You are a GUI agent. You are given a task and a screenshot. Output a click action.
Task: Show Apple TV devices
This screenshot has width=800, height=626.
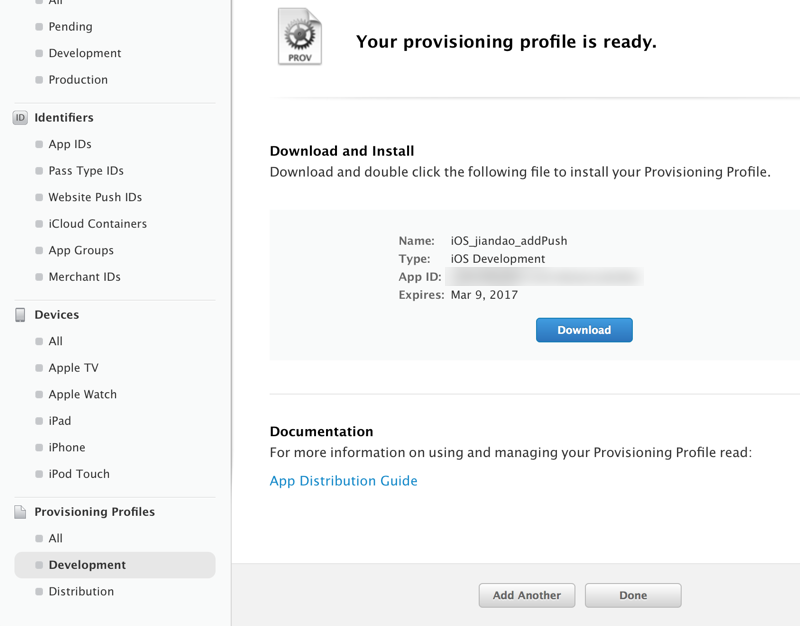click(73, 368)
